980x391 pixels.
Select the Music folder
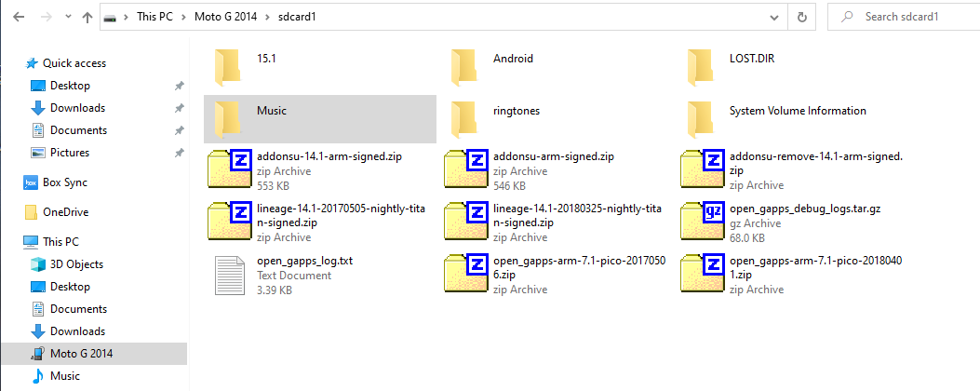tap(320, 119)
